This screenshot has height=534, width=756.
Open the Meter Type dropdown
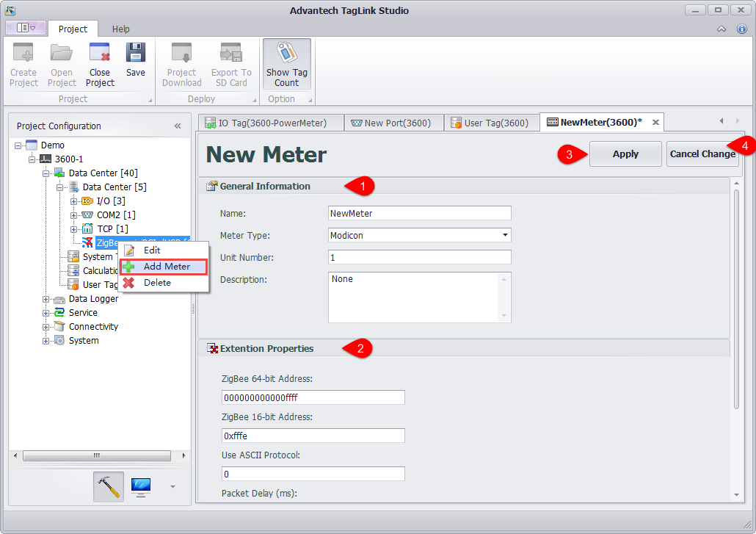[x=505, y=235]
